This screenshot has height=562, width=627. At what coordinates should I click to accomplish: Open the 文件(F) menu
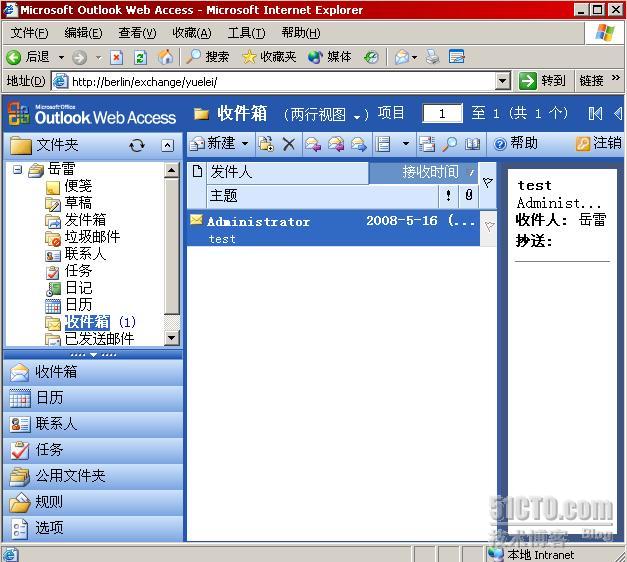[29, 33]
